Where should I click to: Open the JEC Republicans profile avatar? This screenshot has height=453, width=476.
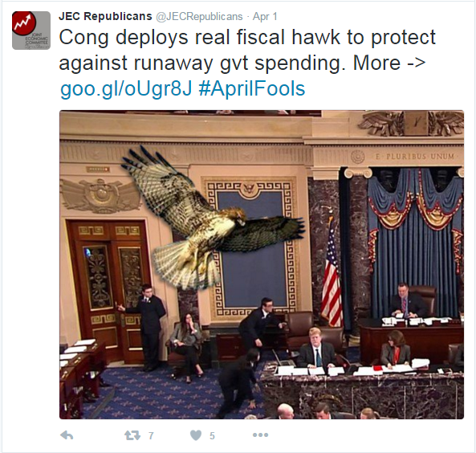coord(31,31)
